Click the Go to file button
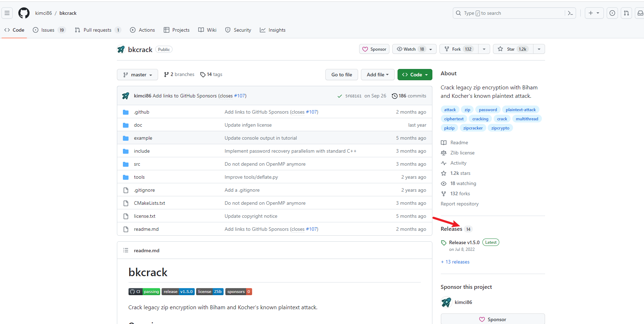644x324 pixels. [x=342, y=75]
